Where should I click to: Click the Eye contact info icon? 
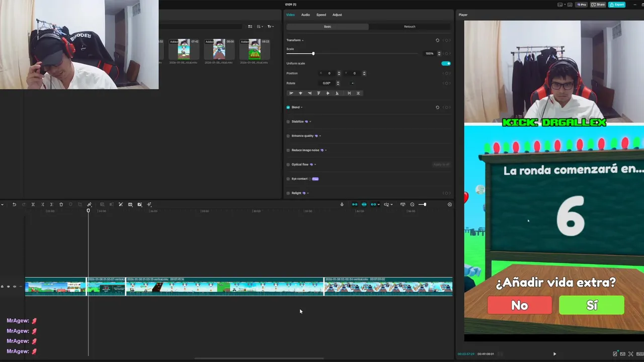309,178
